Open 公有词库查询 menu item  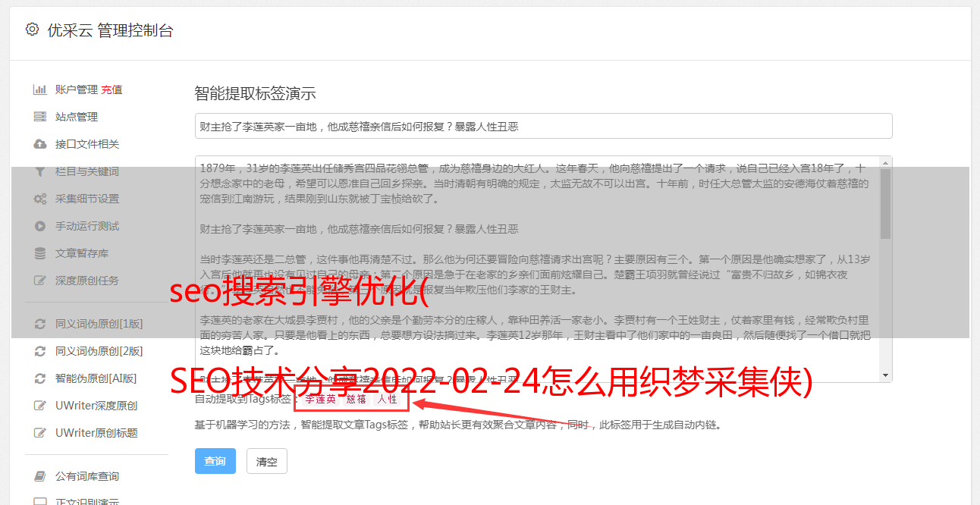click(x=87, y=476)
